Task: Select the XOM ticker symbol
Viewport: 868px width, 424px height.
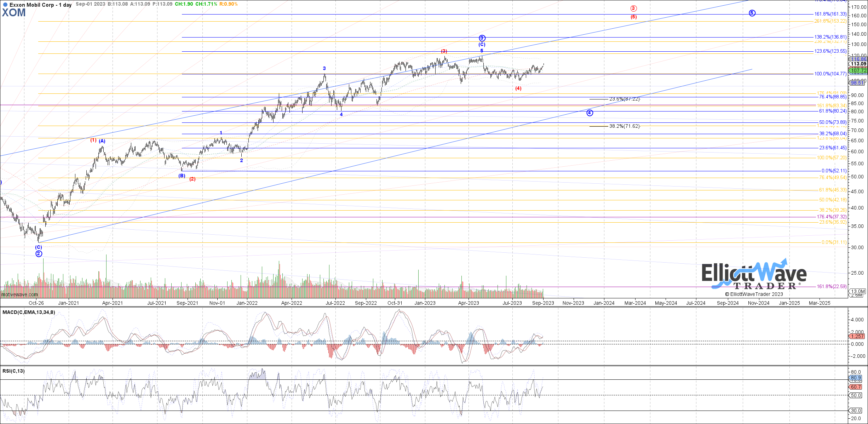Action: click(x=14, y=13)
